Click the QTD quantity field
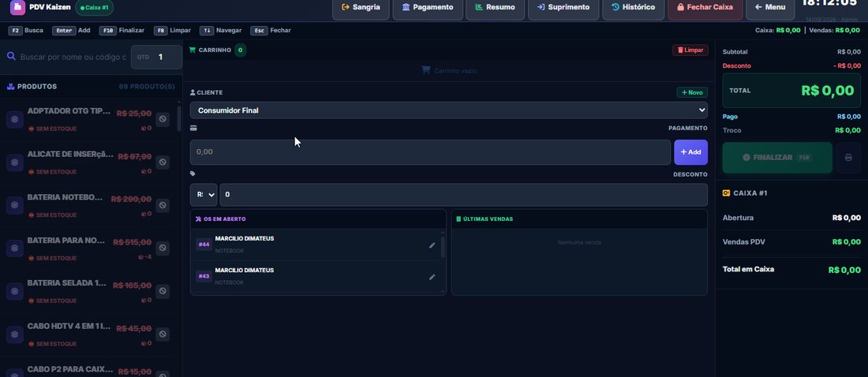 coord(157,57)
